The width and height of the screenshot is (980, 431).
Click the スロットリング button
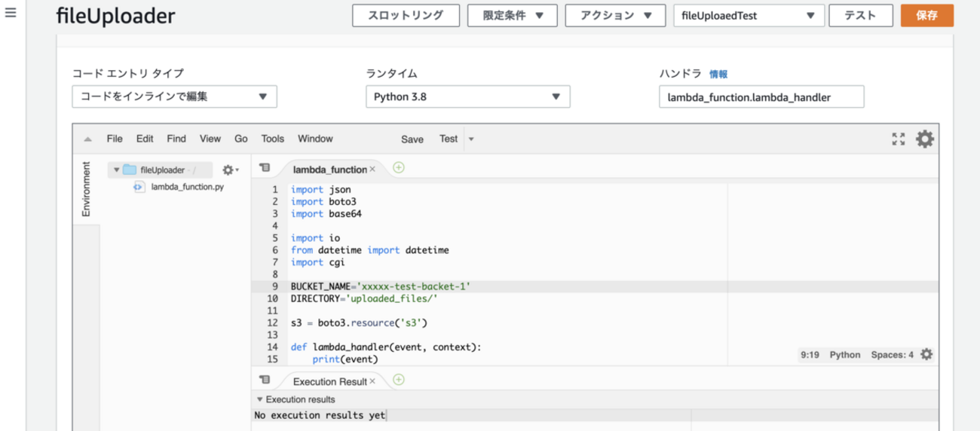(x=406, y=15)
